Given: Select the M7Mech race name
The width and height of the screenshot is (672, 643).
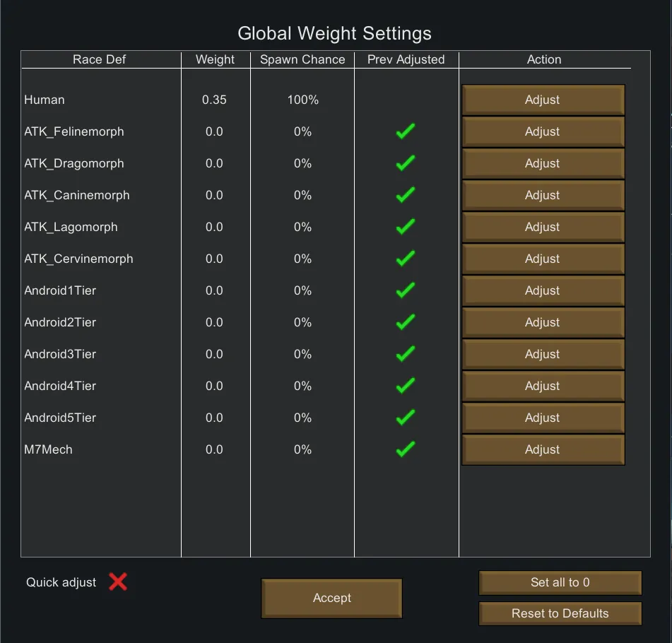Looking at the screenshot, I should click(48, 449).
